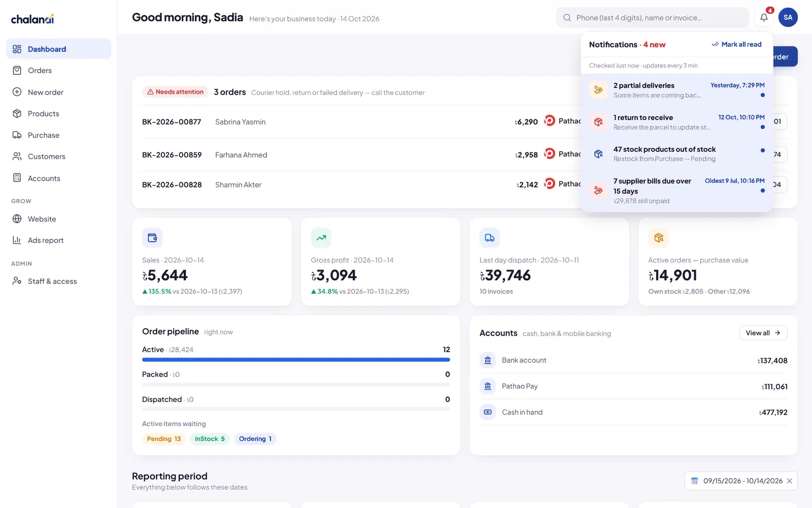Click Pathao courier logo for Sabrina Yasmin

[x=550, y=121]
